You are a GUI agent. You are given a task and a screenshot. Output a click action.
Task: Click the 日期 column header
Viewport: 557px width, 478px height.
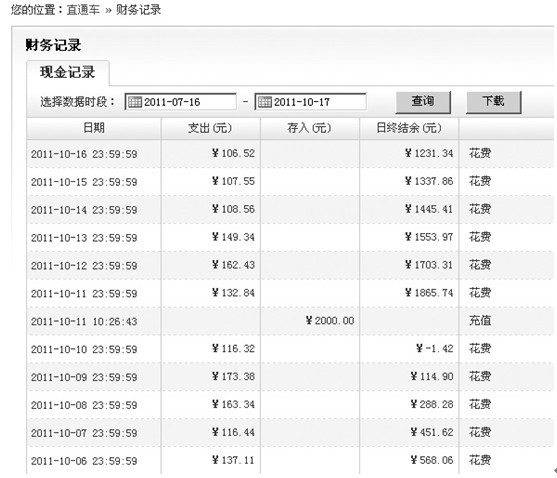(94, 128)
